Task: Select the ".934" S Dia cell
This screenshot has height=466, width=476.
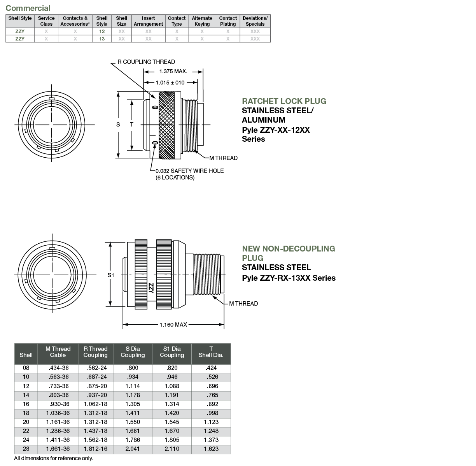Action: [x=133, y=377]
